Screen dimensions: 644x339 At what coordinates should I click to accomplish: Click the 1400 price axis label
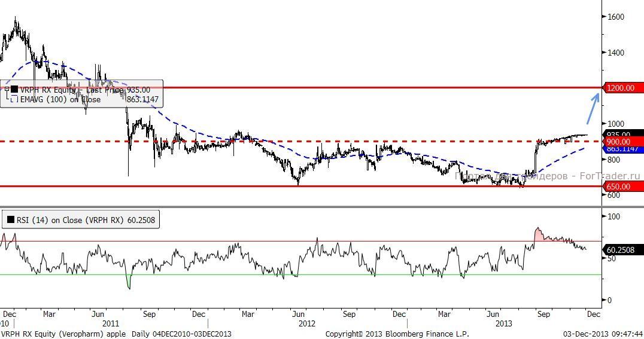click(615, 53)
